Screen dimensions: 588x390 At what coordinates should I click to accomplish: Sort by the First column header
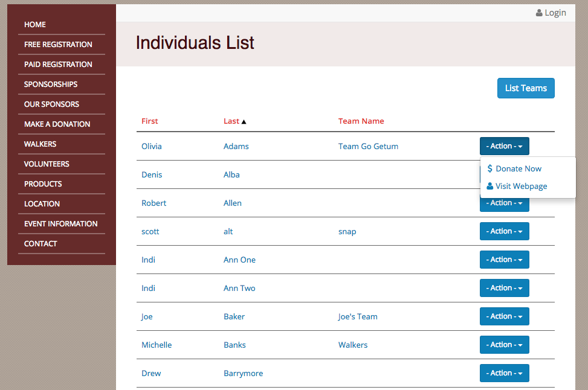150,121
